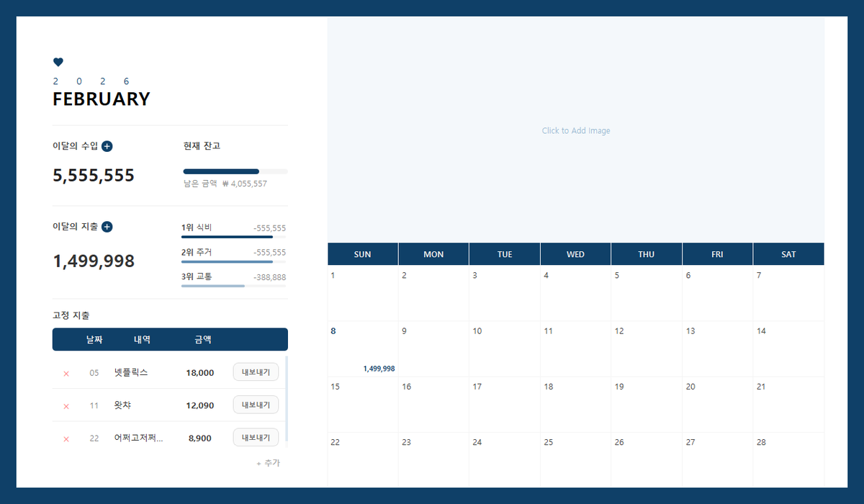Image resolution: width=864 pixels, height=504 pixels.
Task: Click the 2위 주거 expense bar
Action: (x=233, y=261)
